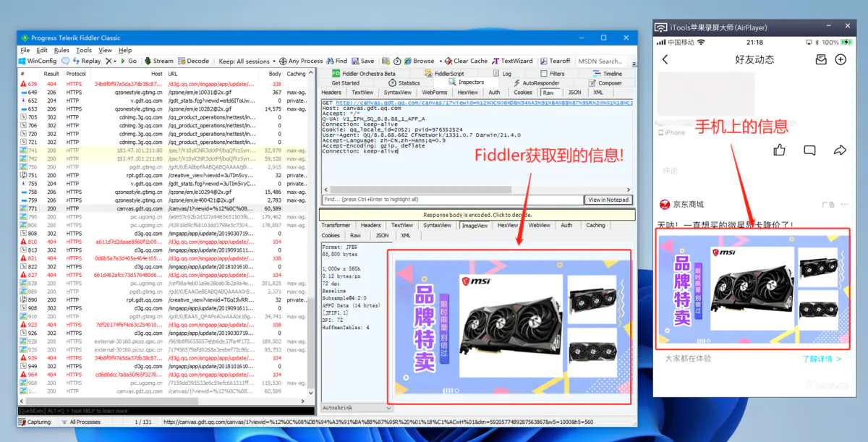Open the Rules menu

point(61,51)
